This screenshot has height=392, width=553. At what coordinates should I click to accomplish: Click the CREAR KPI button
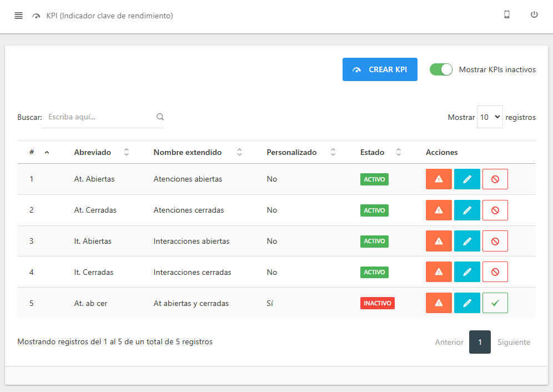pyautogui.click(x=380, y=69)
